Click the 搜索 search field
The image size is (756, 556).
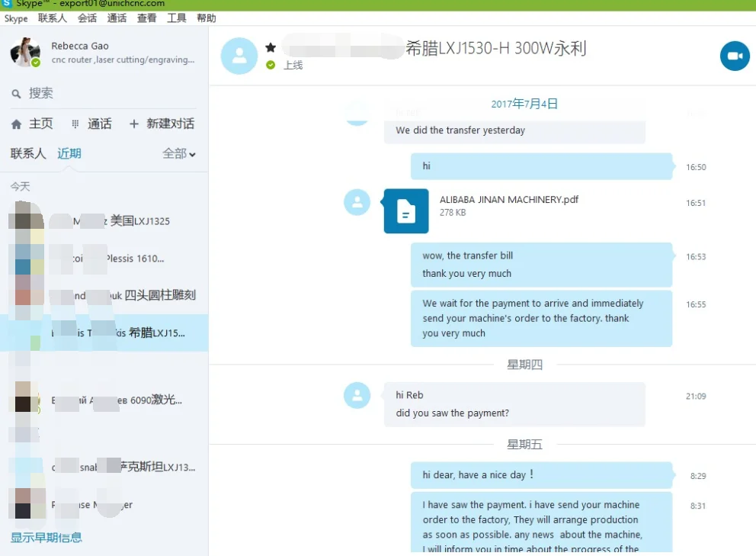tap(104, 93)
